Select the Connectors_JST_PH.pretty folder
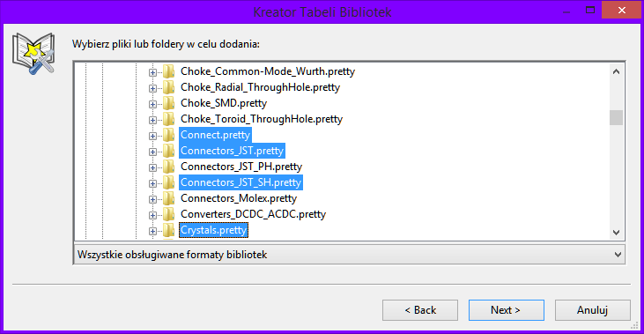Screen dimensions: 644x334 tap(241, 167)
